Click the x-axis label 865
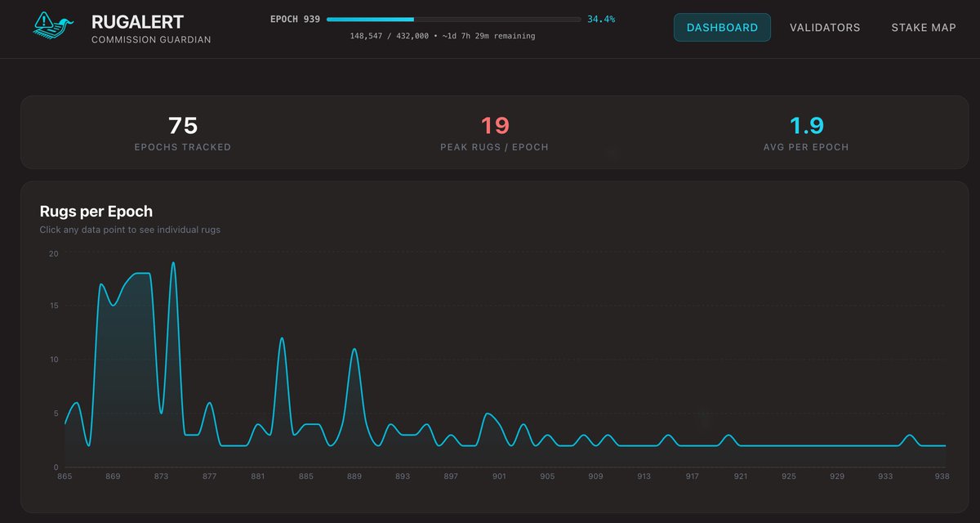Image resolution: width=980 pixels, height=523 pixels. pyautogui.click(x=65, y=476)
